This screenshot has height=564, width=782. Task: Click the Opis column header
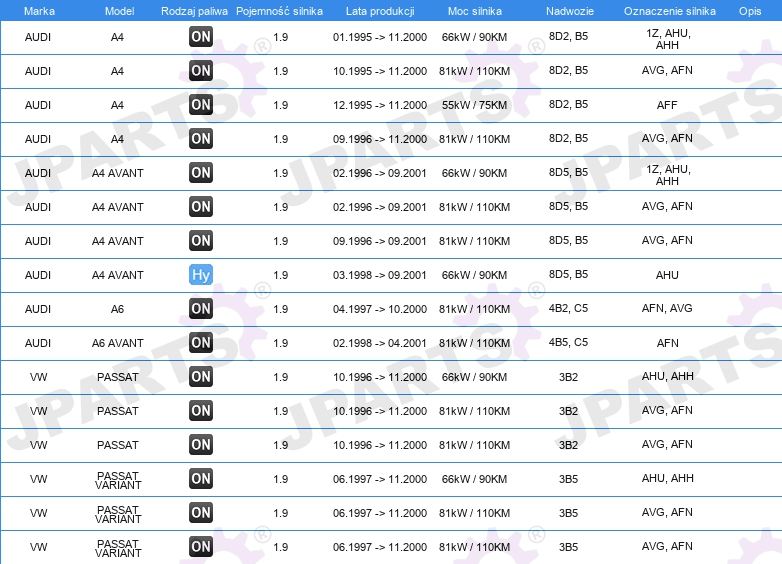coord(750,11)
